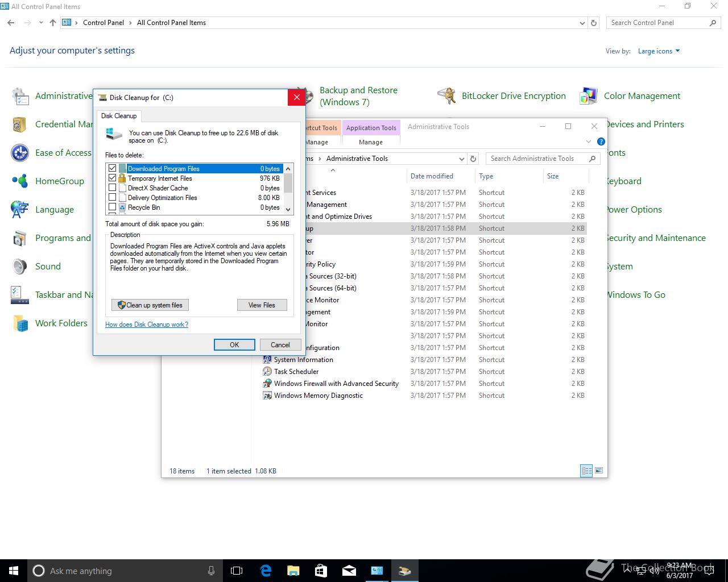The image size is (728, 582).
Task: Click the help icon in Administrative Tools
Action: point(601,142)
